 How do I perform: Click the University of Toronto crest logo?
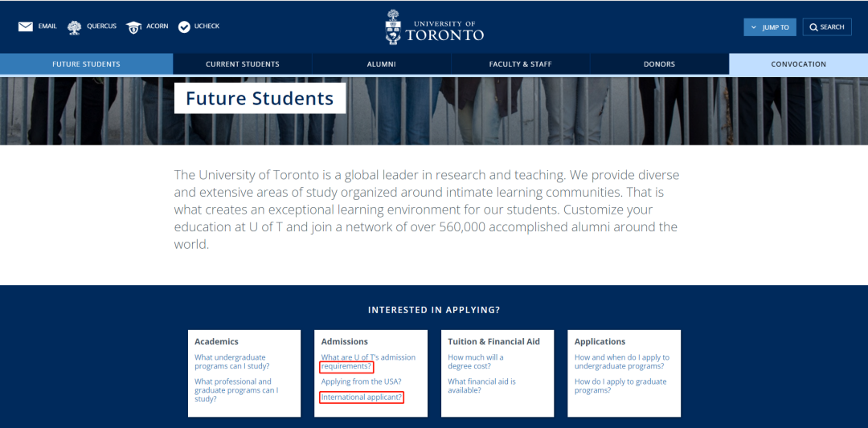pos(392,26)
